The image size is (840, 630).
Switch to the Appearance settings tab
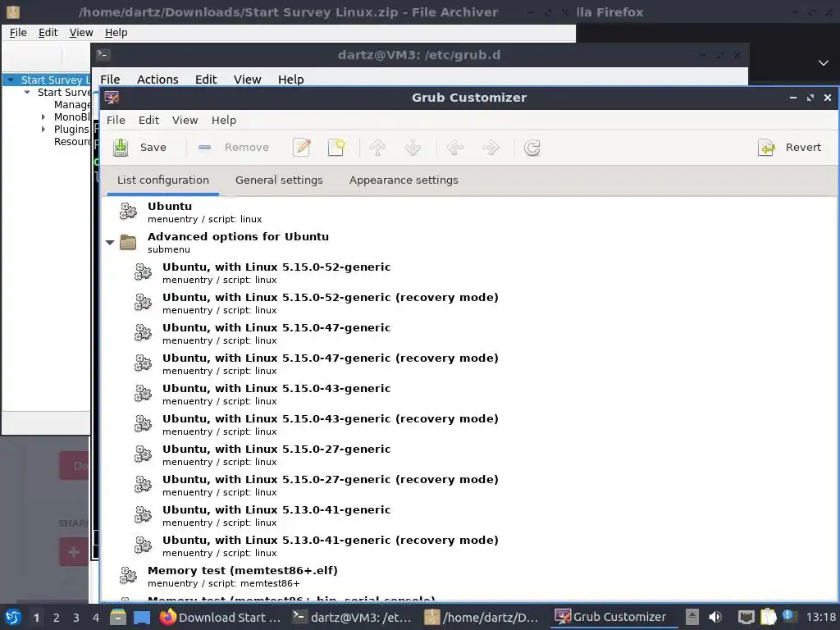click(x=404, y=180)
